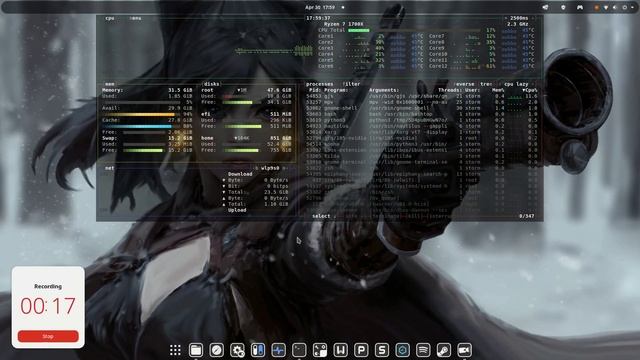
Task: Click the send/telegram icon in top bar
Action: point(545,7)
